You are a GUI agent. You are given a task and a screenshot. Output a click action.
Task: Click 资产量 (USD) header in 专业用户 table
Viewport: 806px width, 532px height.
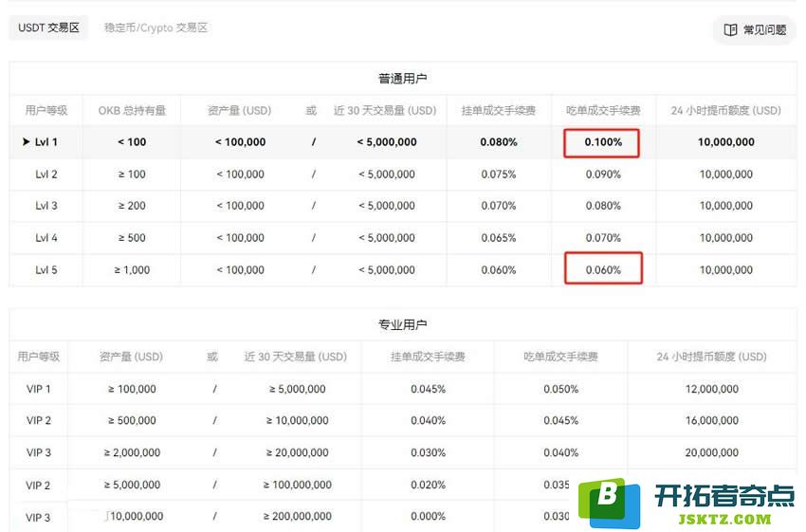pos(131,357)
